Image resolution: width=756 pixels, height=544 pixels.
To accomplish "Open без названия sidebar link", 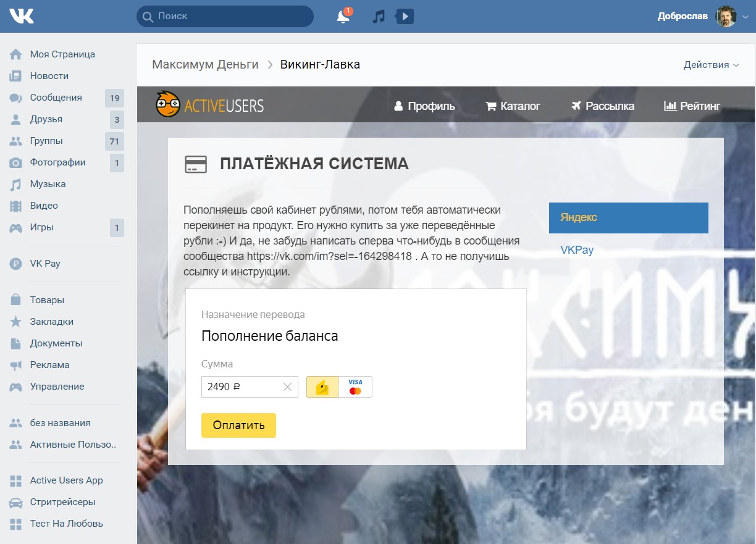I will point(60,423).
